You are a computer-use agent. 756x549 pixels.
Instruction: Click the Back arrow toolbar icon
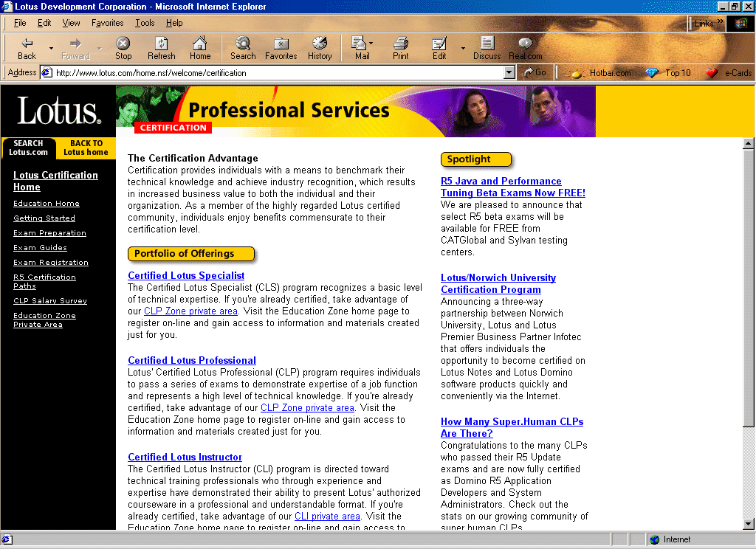pyautogui.click(x=27, y=44)
